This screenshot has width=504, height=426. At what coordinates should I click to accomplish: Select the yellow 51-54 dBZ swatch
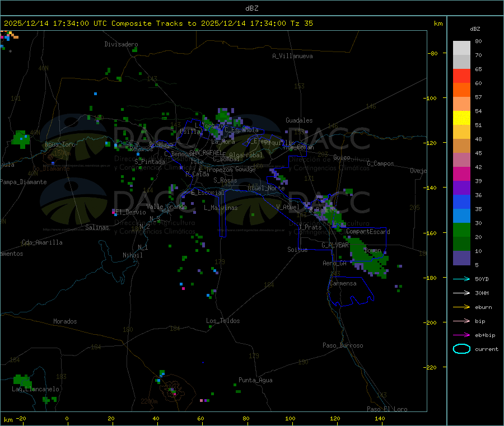tap(461, 118)
